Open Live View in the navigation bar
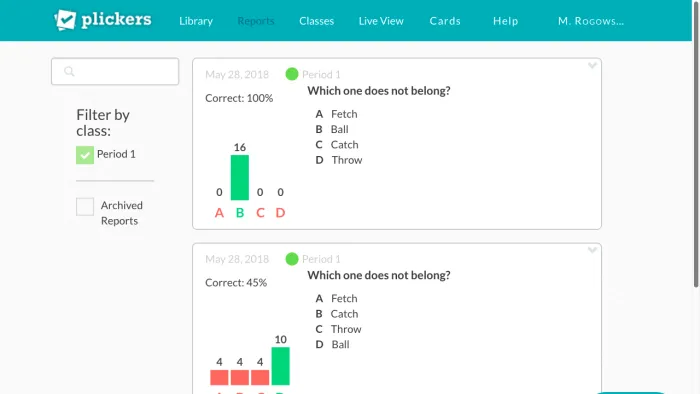The width and height of the screenshot is (700, 394). click(381, 21)
